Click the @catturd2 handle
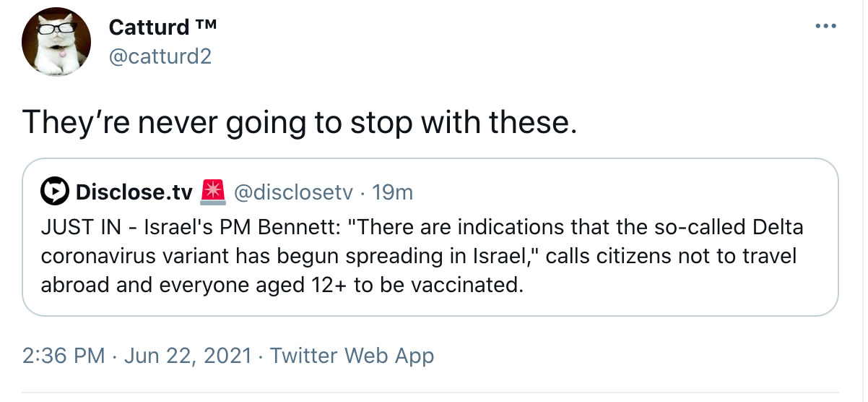 160,56
